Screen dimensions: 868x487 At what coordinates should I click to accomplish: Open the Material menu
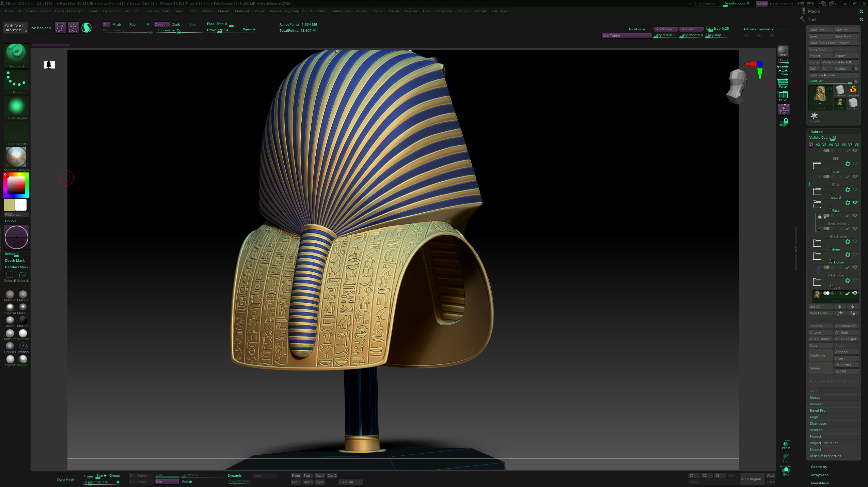242,11
